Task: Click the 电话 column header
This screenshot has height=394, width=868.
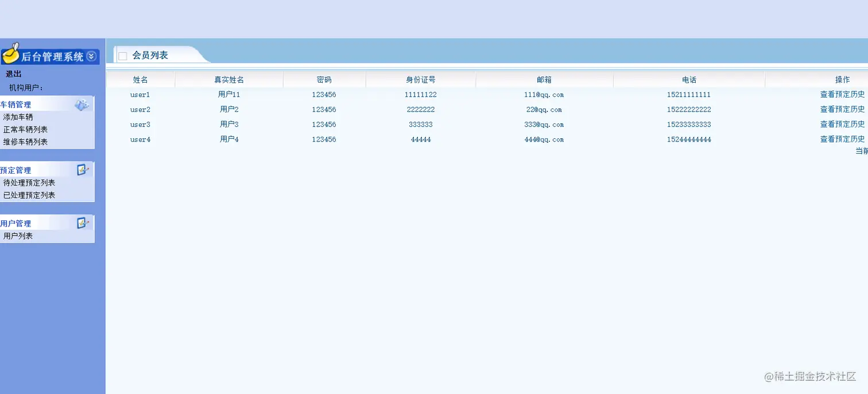Action: coord(689,80)
